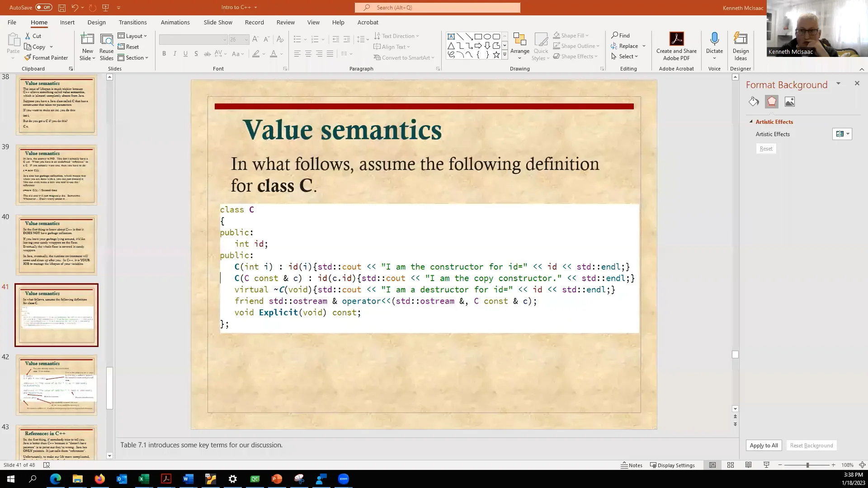The width and height of the screenshot is (868, 488).
Task: Open Design Ideas
Action: [740, 45]
